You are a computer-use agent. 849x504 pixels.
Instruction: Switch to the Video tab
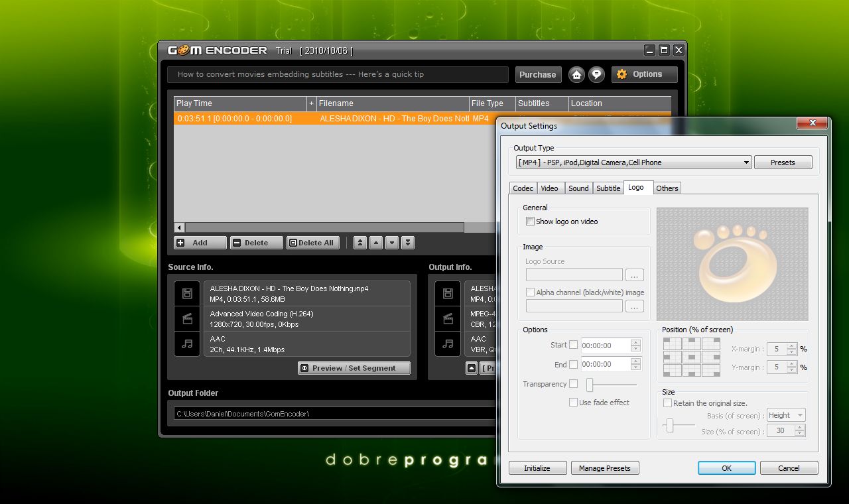point(550,188)
